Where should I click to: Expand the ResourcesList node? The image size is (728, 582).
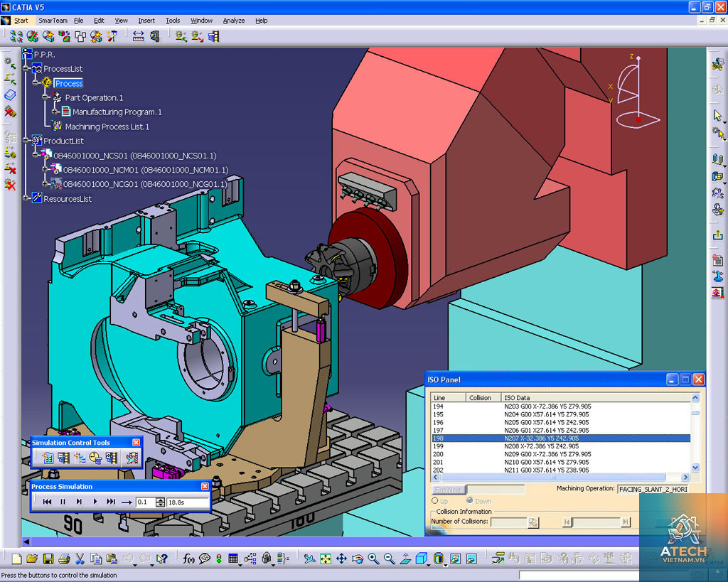(x=26, y=199)
